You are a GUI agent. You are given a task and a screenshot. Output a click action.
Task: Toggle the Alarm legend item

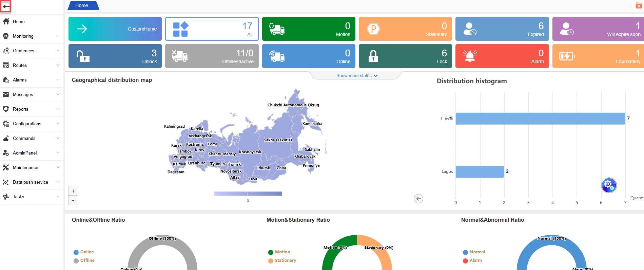coord(472,260)
